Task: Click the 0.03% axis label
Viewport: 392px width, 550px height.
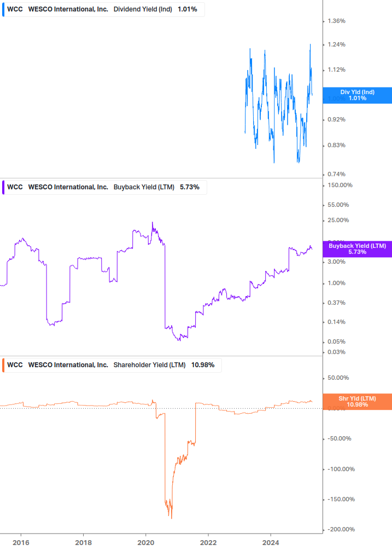Action: [336, 352]
